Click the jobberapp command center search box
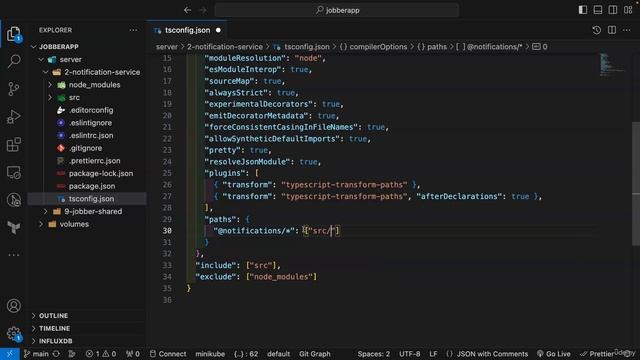The height and width of the screenshot is (360, 640). pos(337,10)
